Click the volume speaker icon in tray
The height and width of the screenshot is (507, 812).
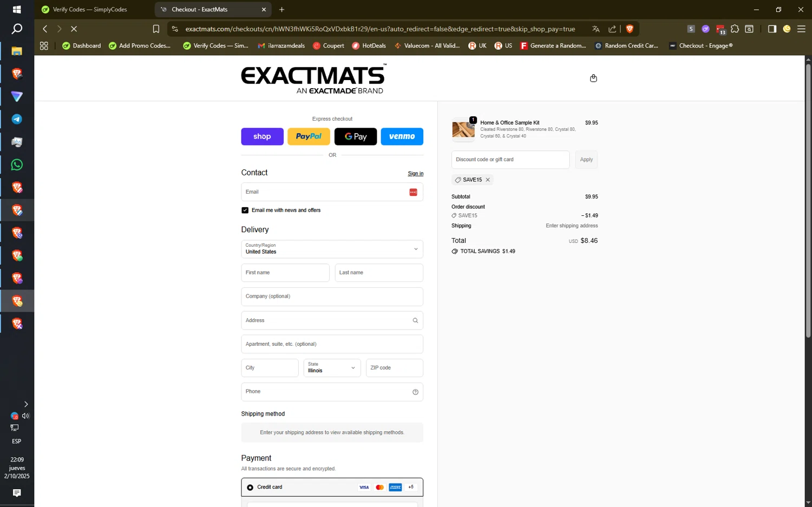25,416
